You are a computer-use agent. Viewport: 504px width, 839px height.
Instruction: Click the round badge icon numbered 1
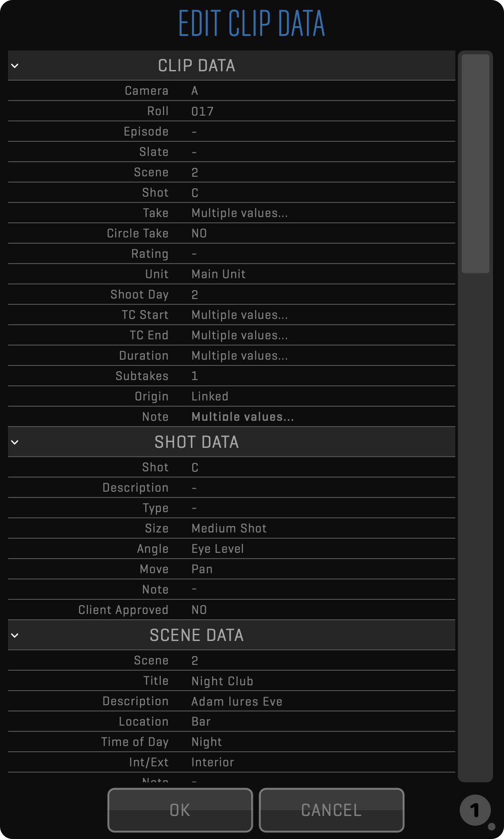pos(475,810)
